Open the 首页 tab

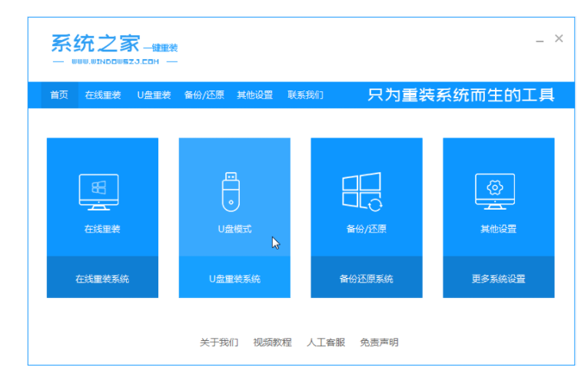coord(59,95)
